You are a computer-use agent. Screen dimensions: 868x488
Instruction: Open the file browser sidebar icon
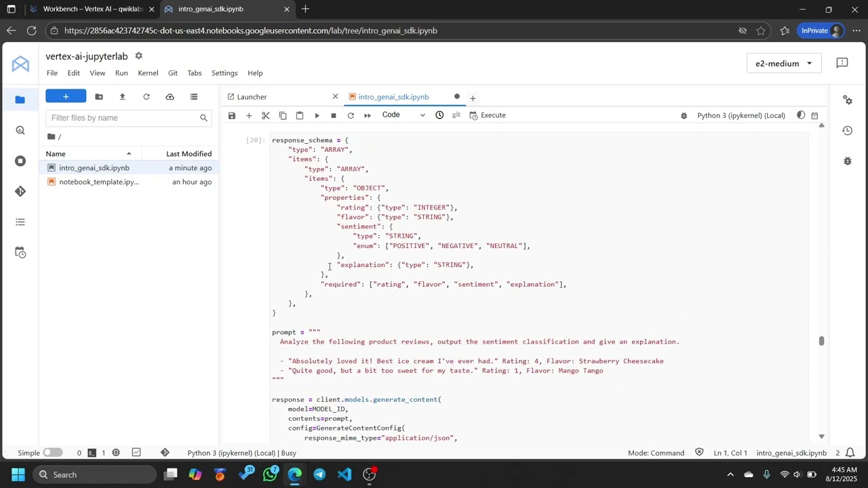pos(20,100)
